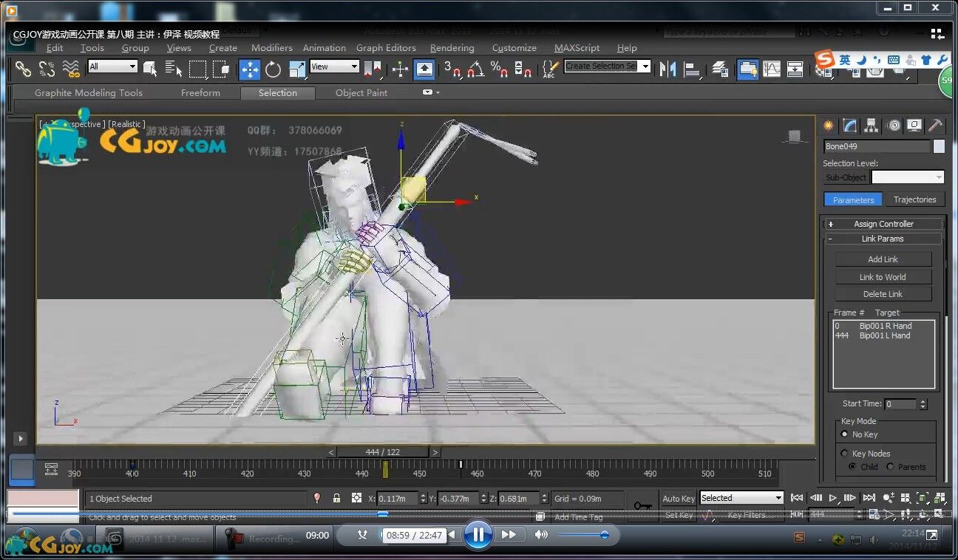
Task: Select the Key Nodes radio button
Action: [x=845, y=454]
